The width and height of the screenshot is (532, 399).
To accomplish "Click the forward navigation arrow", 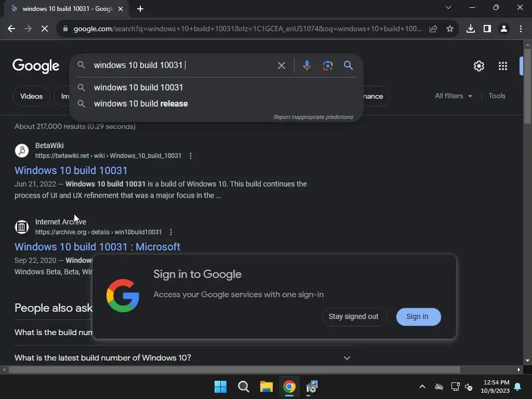I will click(x=28, y=29).
